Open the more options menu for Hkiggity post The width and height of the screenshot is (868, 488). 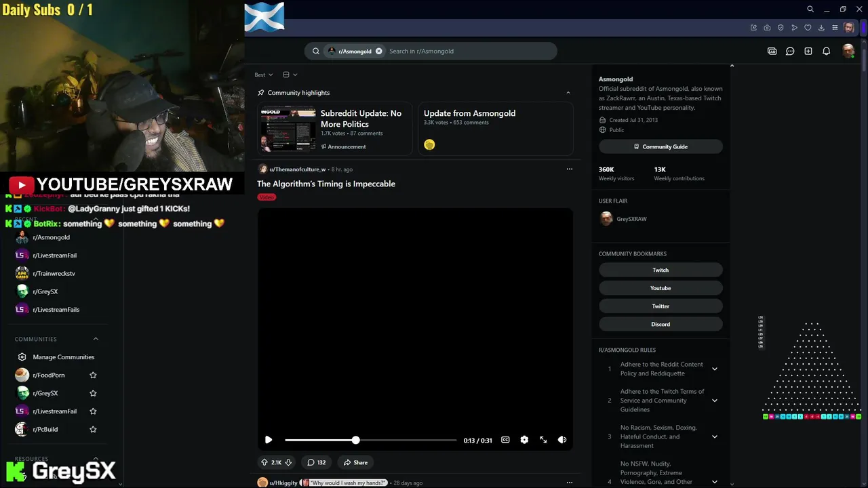click(570, 483)
